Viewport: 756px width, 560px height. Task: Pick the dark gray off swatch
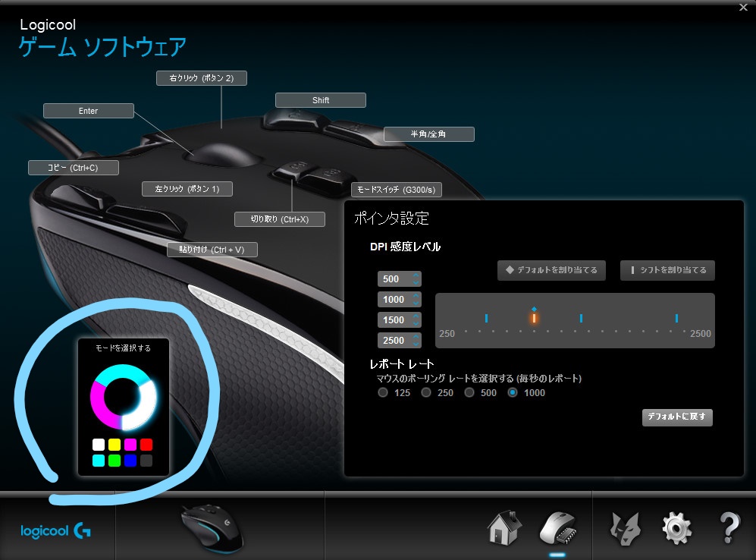point(146,460)
